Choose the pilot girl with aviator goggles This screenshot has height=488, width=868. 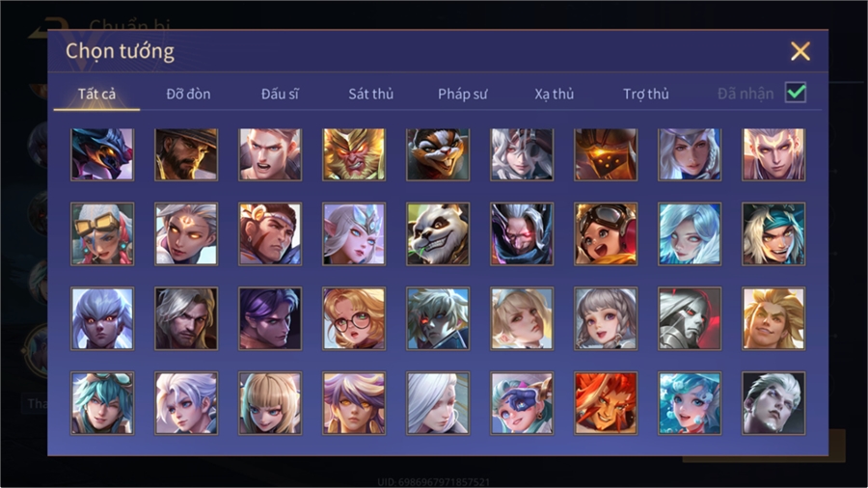606,233
